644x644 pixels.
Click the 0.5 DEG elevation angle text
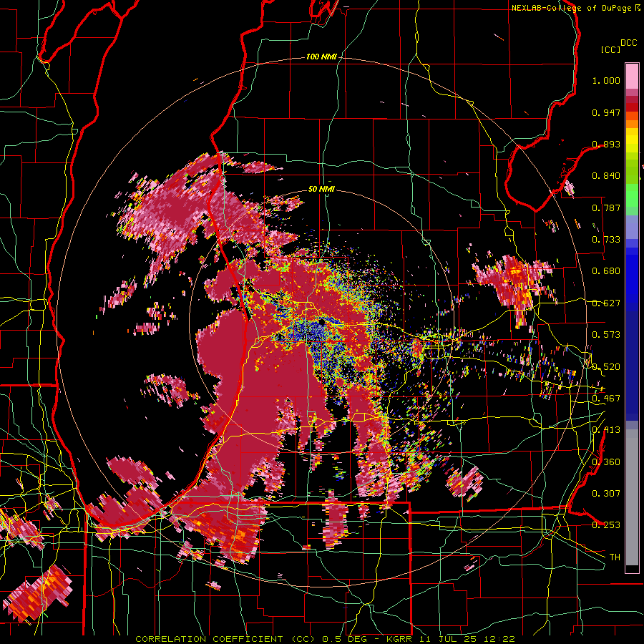click(x=346, y=639)
